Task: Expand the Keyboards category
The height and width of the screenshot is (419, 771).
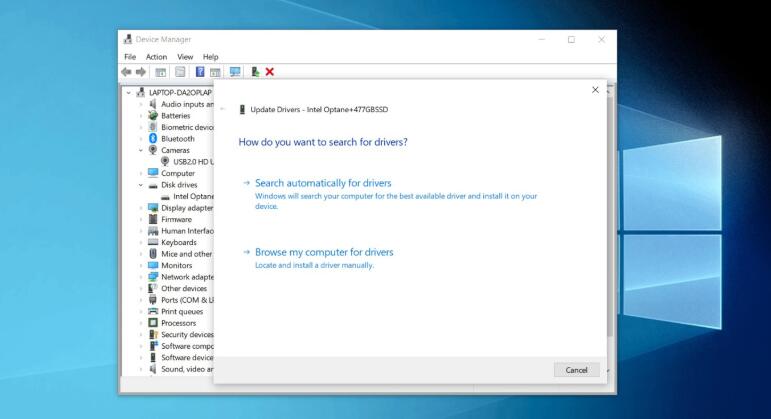Action: pyautogui.click(x=141, y=242)
